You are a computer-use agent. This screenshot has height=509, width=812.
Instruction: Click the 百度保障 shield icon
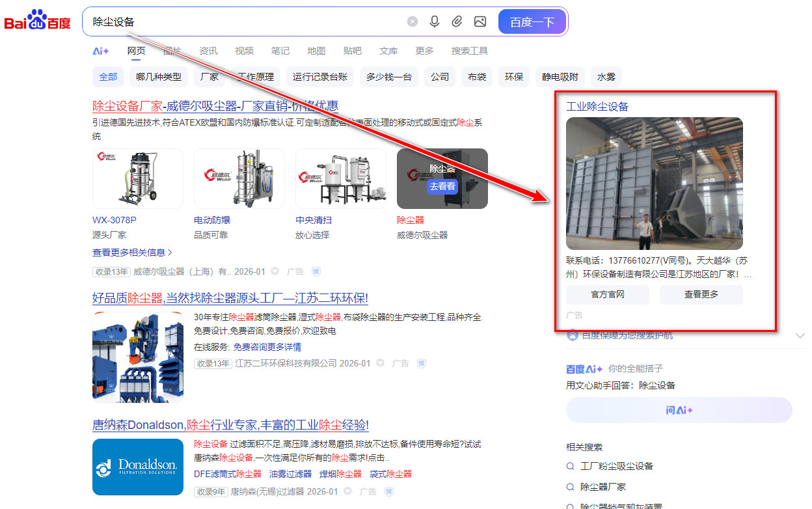pyautogui.click(x=571, y=335)
